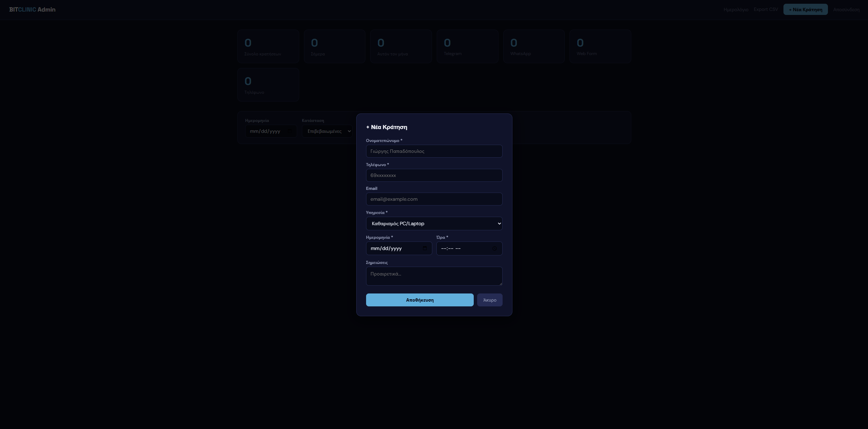Open the time picker clock icon
868x429 pixels.
[494, 248]
